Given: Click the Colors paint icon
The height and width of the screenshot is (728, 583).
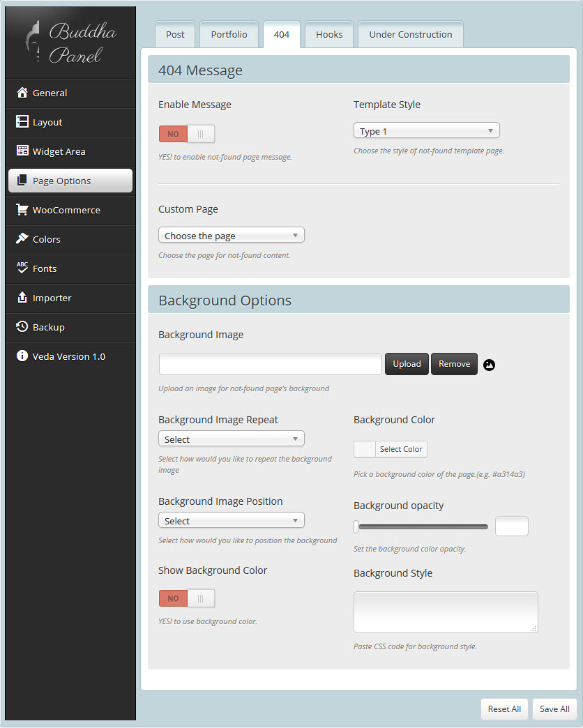Looking at the screenshot, I should tap(22, 239).
